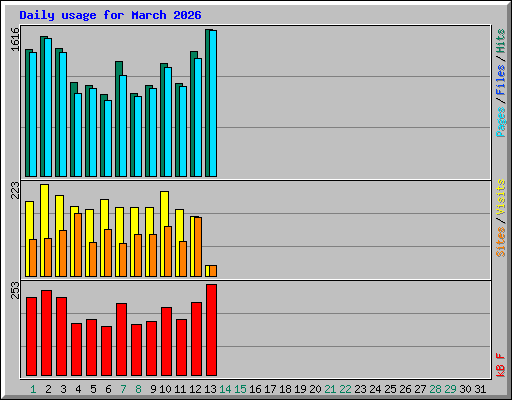Click the day 13 orange sites bar
Image resolution: width=512 pixels, height=400 pixels.
click(213, 271)
